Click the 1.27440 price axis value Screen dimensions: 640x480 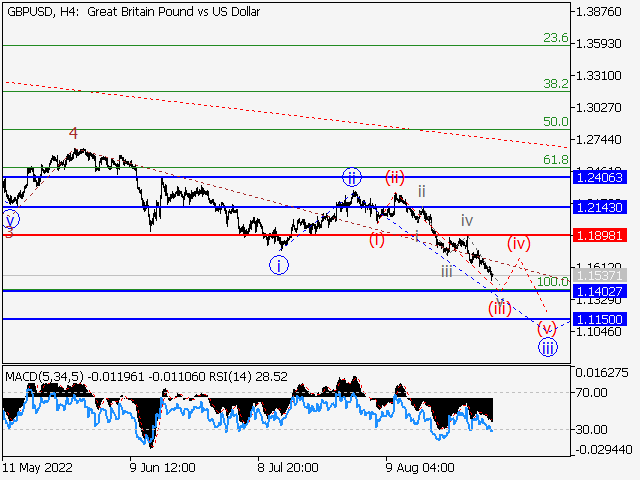[x=598, y=140]
